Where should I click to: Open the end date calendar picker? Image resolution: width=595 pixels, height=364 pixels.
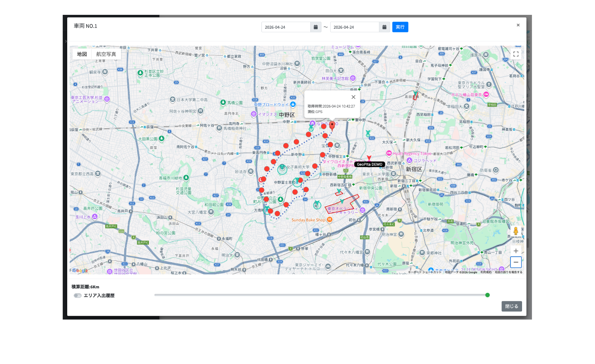384,27
